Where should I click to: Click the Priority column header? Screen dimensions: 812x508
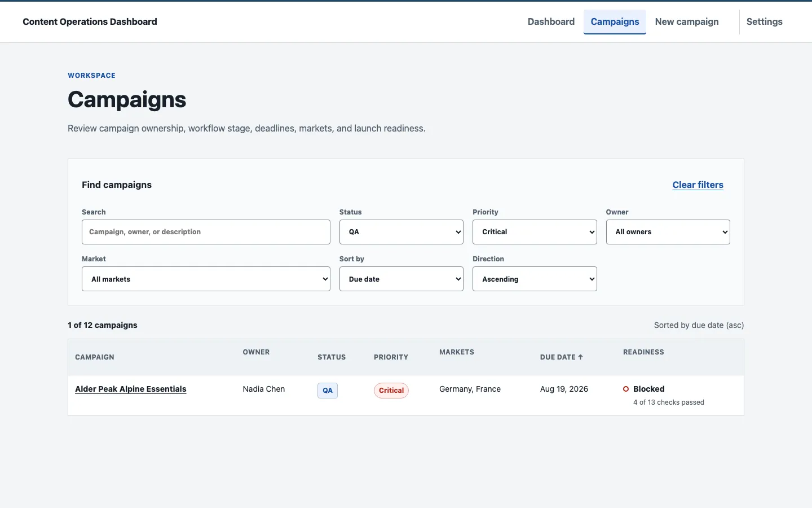(391, 357)
